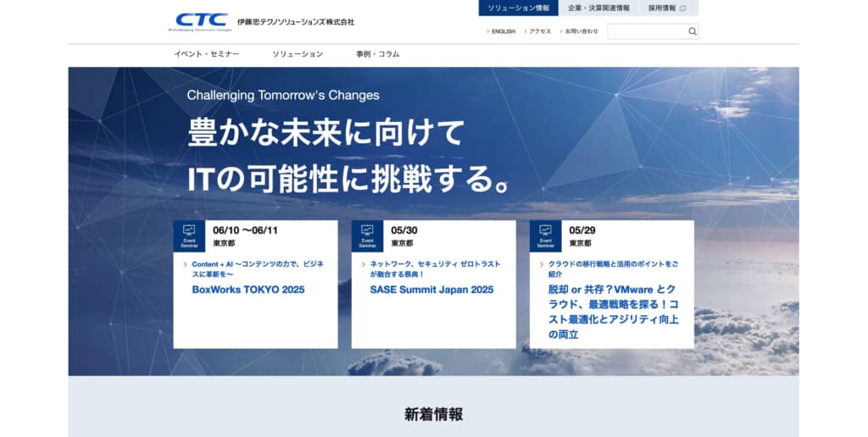
Task: Click the magnifying glass search icon
Action: coord(692,31)
